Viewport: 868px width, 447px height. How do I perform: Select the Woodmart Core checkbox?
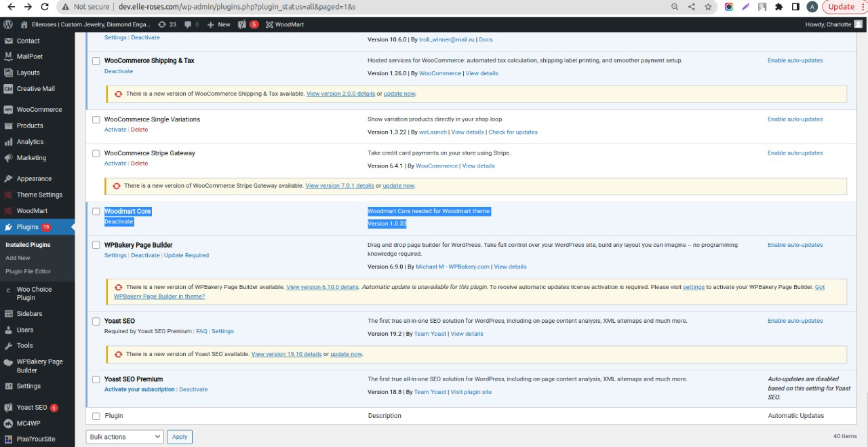[x=96, y=212]
